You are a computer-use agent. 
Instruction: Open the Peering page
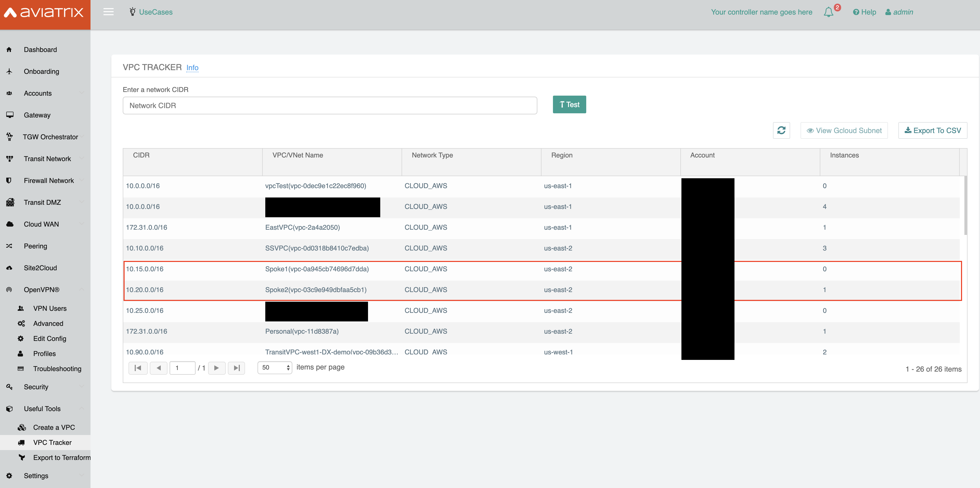[x=35, y=246]
